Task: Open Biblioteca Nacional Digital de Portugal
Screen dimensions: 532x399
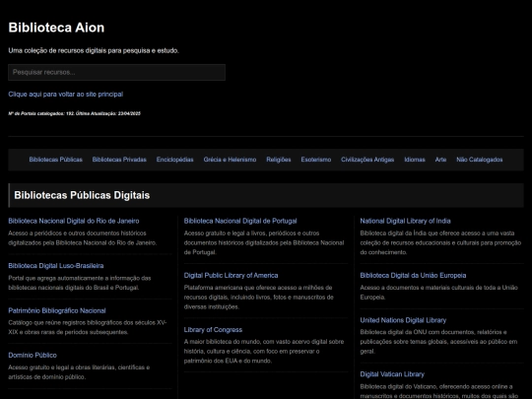Action: point(240,221)
